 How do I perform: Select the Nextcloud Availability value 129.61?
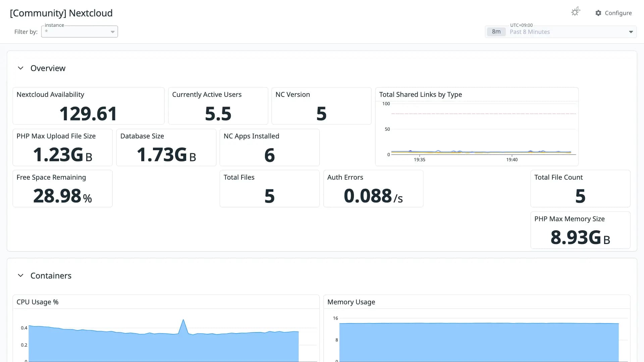[x=88, y=114]
